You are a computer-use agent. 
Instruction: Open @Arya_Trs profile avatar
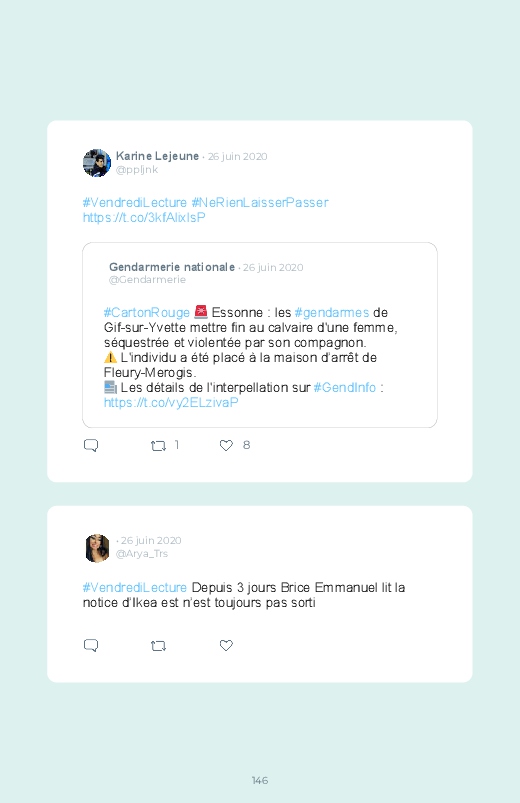click(97, 548)
